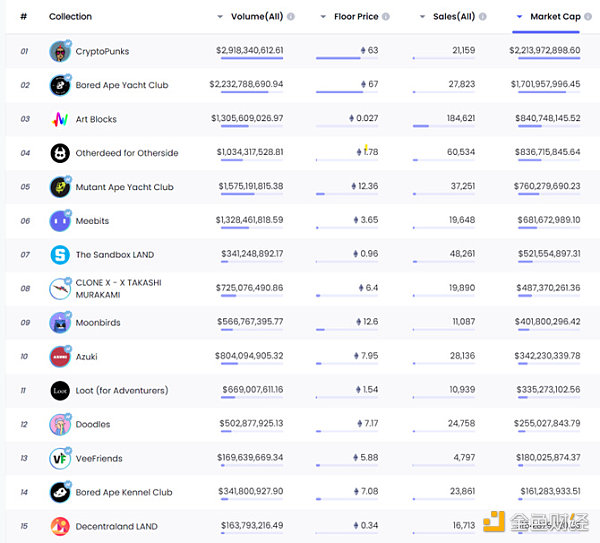600x543 pixels.
Task: Click the Art Blocks logo icon
Action: tap(60, 120)
